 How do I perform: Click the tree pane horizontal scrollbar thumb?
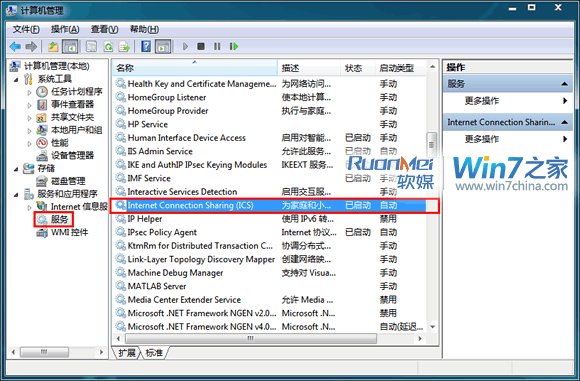44,352
